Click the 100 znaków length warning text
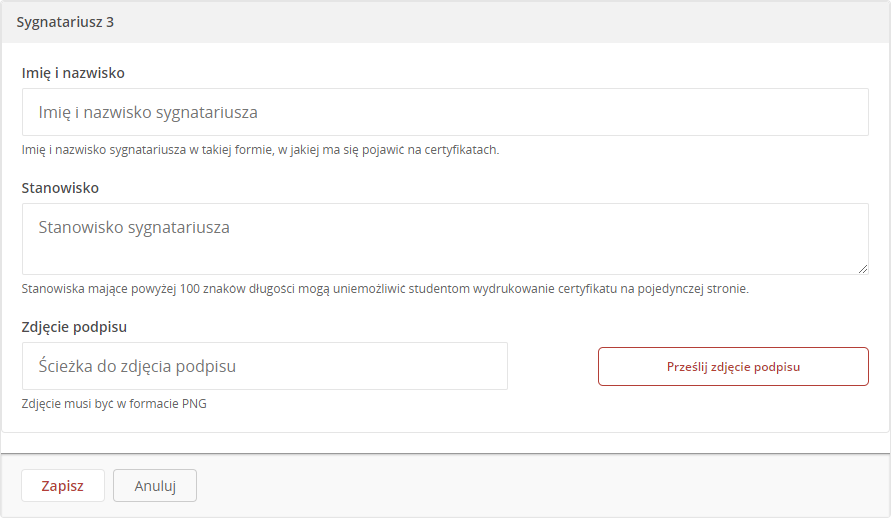891x518 pixels. [385, 289]
